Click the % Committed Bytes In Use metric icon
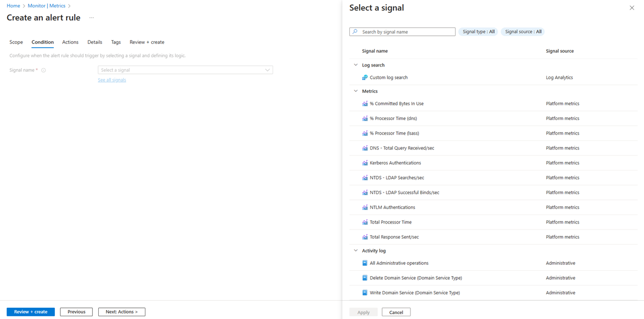The height and width of the screenshot is (319, 644). click(365, 104)
